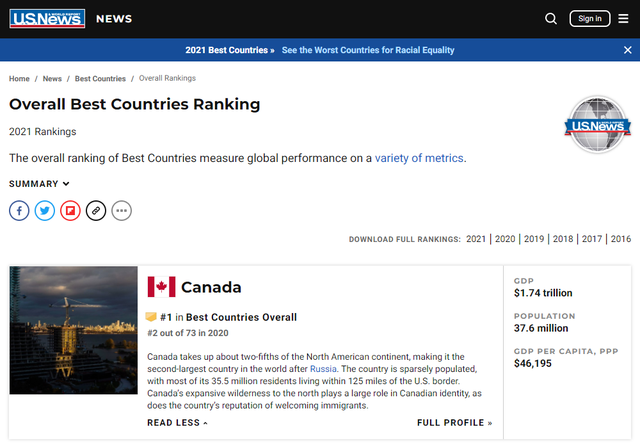Follow the Russia link in description
This screenshot has width=640, height=443.
pyautogui.click(x=323, y=369)
